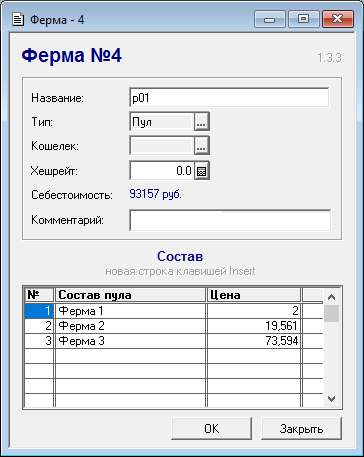Click the price cell of Ферма 1
This screenshot has height=457, width=364.
click(x=254, y=311)
